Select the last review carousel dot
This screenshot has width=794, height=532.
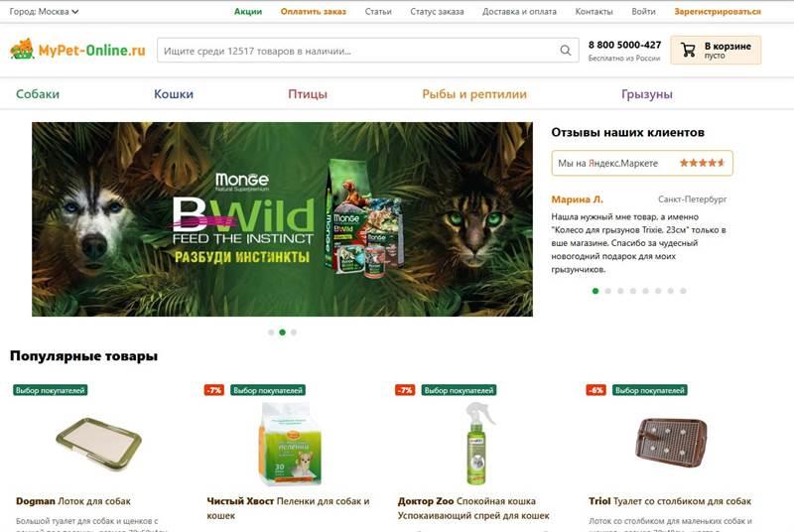click(683, 291)
